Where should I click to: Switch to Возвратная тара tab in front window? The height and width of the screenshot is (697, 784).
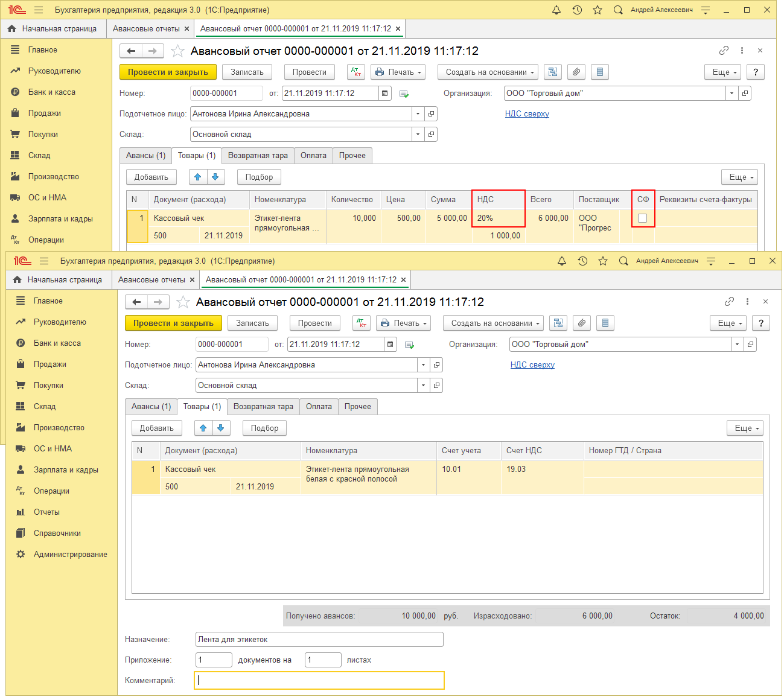263,406
